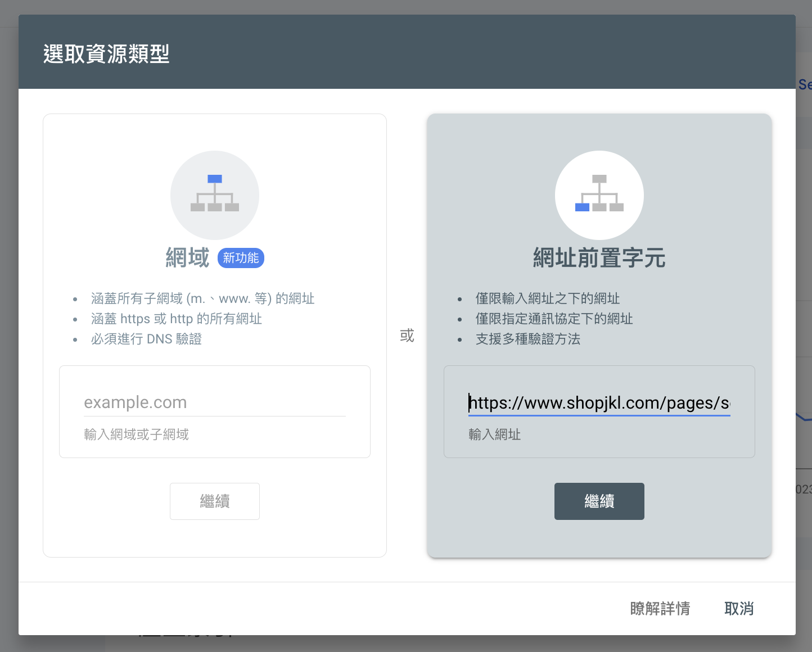The height and width of the screenshot is (652, 812).
Task: Click the URL prefix hierarchy icon
Action: (599, 194)
